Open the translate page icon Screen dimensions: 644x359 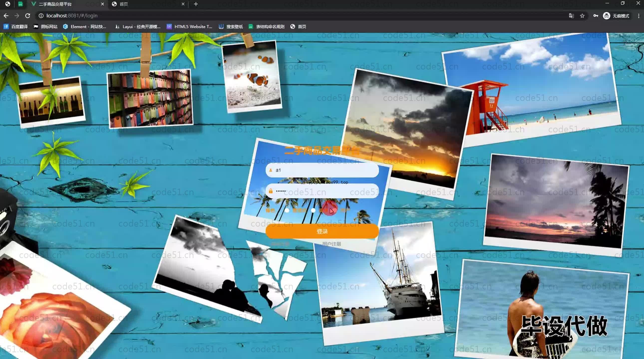[571, 16]
